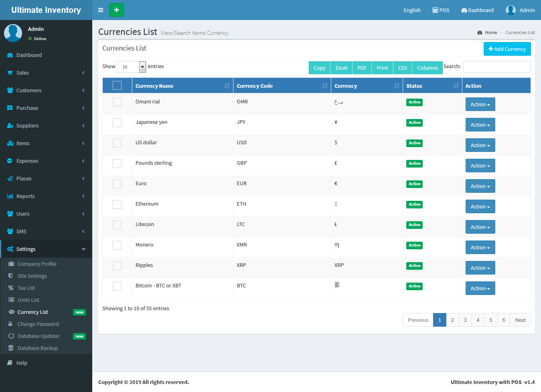Go to page 3 of the pagination
541x392 pixels.
click(x=465, y=320)
